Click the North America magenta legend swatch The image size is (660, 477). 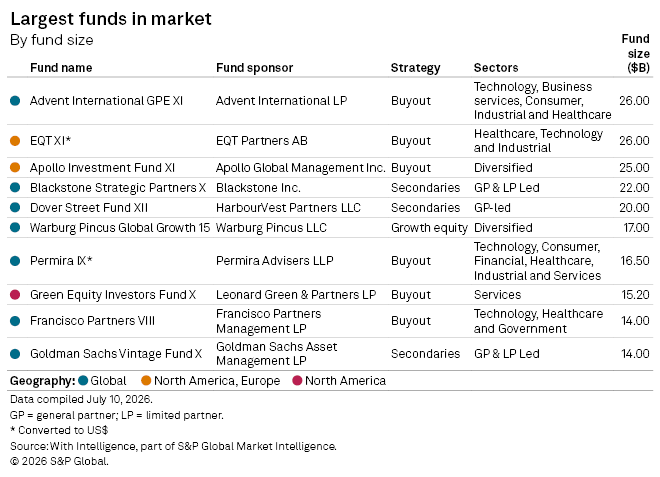click(x=297, y=381)
